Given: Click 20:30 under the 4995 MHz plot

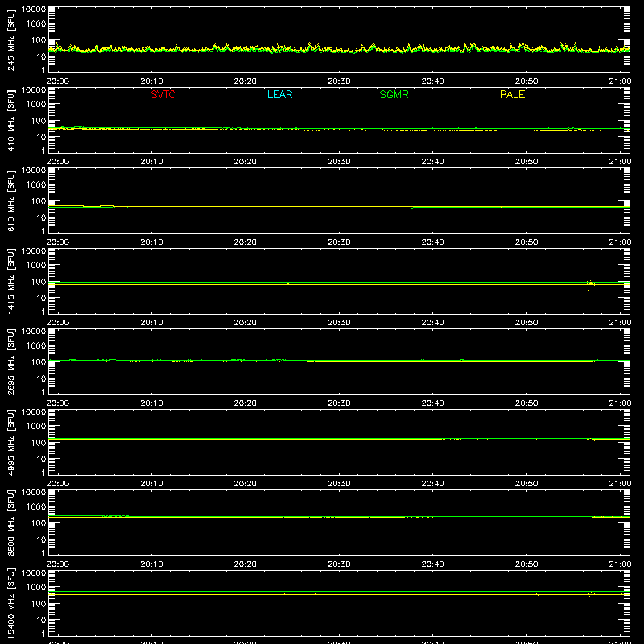Looking at the screenshot, I should tap(339, 484).
